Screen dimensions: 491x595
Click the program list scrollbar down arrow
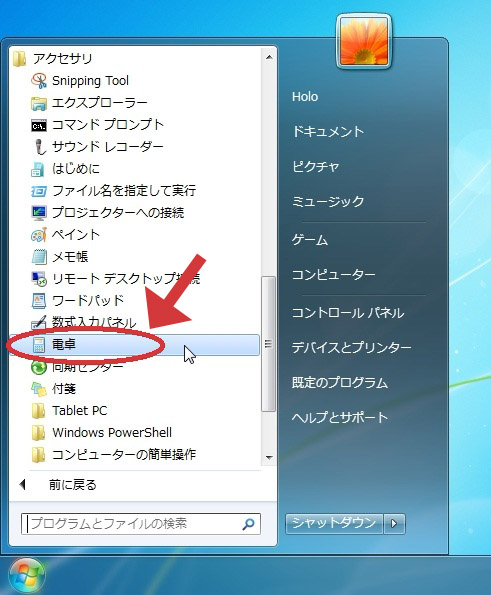[269, 457]
